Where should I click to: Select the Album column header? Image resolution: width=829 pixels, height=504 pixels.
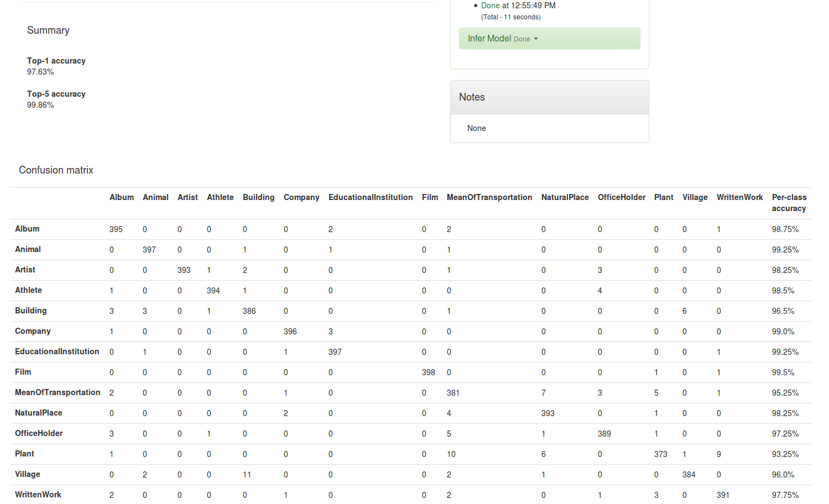tap(122, 197)
